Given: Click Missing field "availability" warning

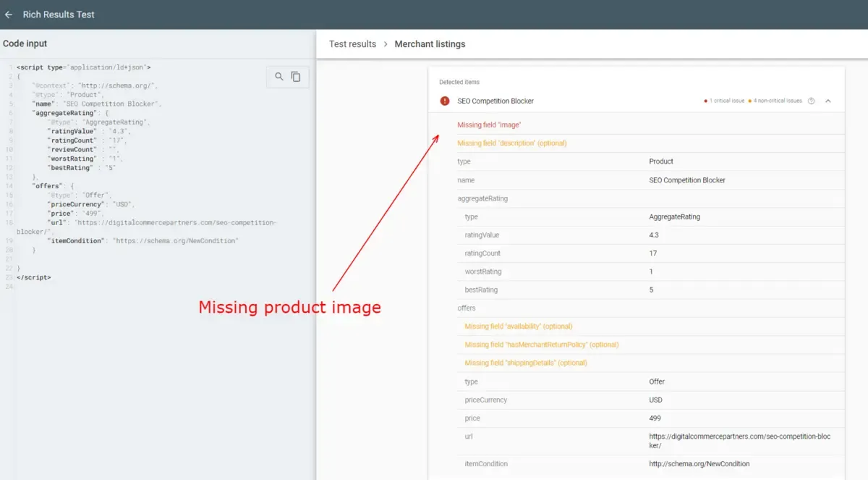Looking at the screenshot, I should click(x=518, y=327).
